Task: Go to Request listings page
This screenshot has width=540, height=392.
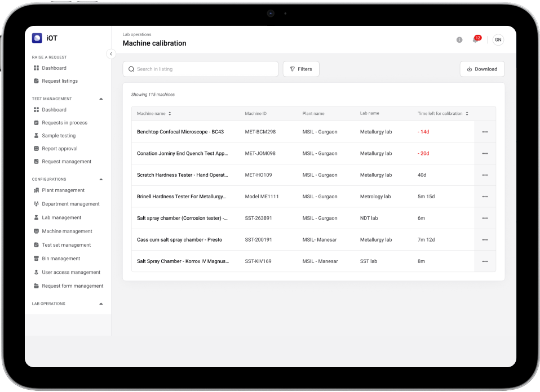Action: [x=59, y=81]
